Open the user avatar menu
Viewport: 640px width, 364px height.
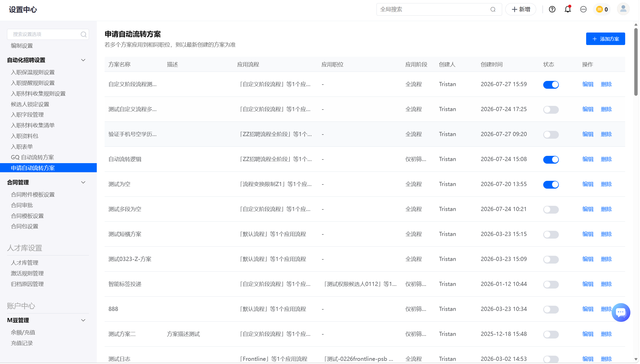pos(623,9)
